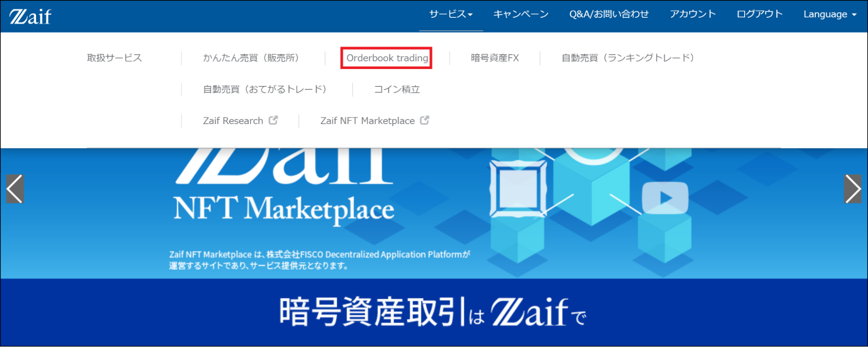Open かんたん売買（販売所）link
Image resolution: width=868 pixels, height=347 pixels.
click(251, 58)
